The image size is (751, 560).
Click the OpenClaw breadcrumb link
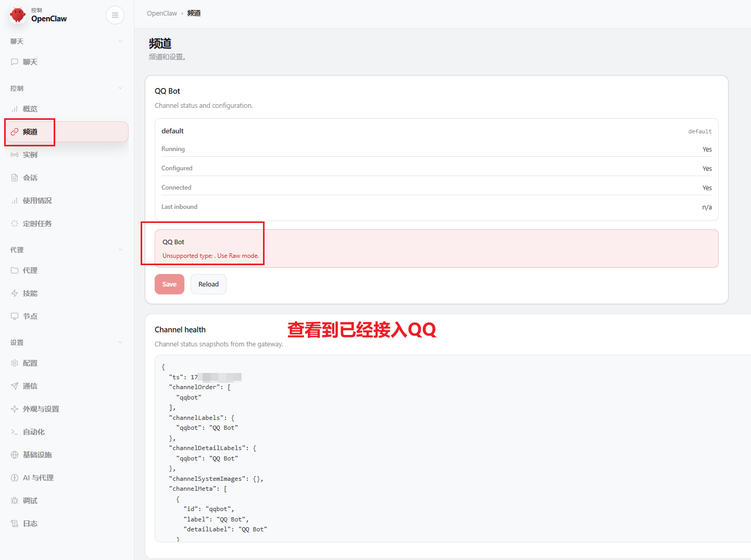pyautogui.click(x=162, y=13)
